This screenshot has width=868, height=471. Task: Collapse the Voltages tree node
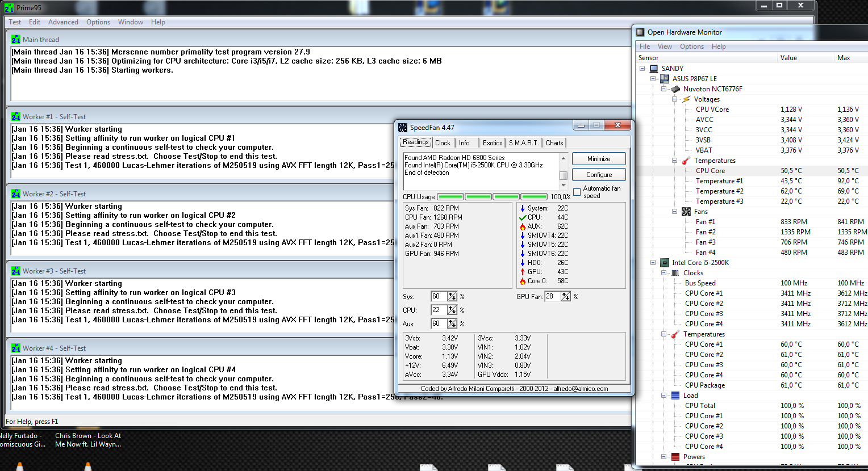674,99
